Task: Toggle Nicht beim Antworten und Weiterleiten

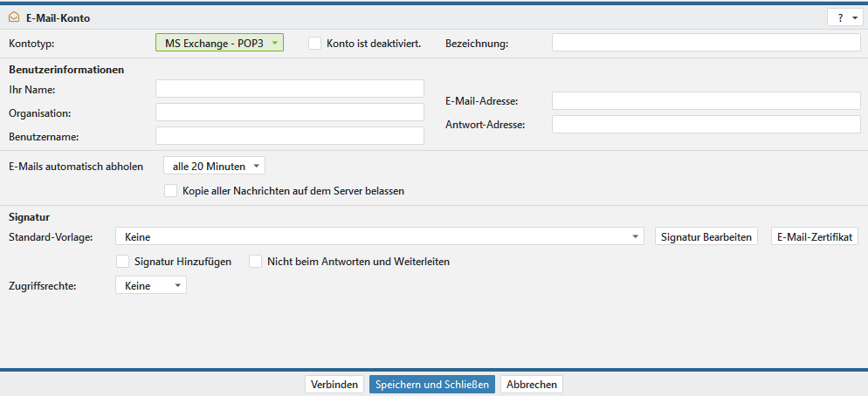Action: (256, 261)
